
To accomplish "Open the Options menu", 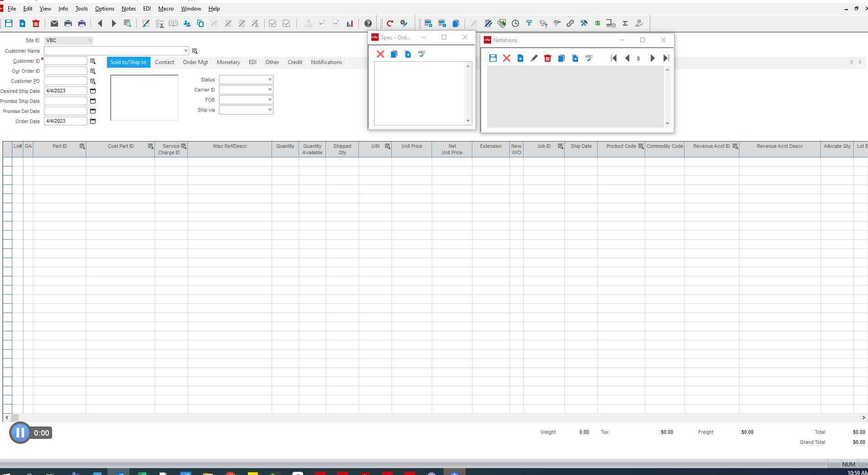I will (105, 9).
